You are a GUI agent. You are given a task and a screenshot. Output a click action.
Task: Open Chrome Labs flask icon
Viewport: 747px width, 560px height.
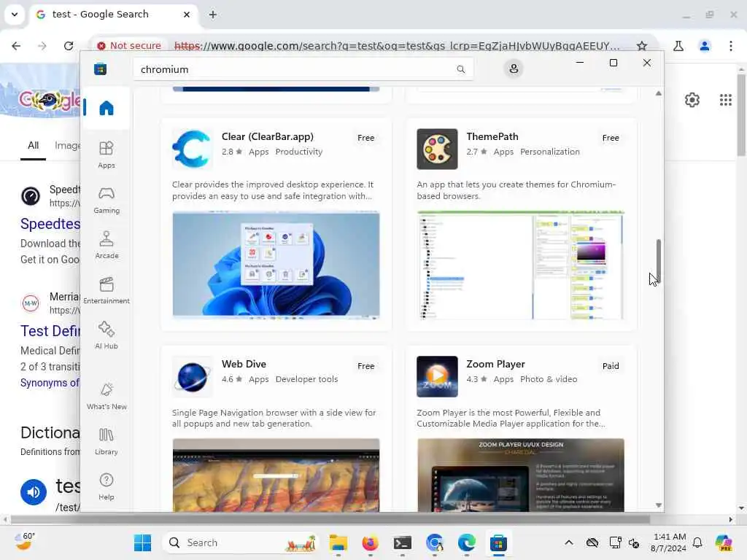point(678,46)
